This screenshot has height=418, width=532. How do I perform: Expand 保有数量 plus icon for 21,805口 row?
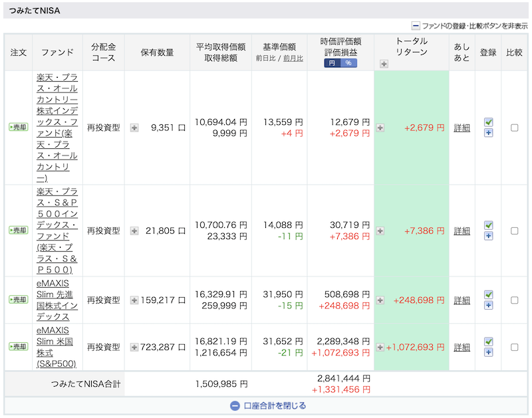coord(134,231)
